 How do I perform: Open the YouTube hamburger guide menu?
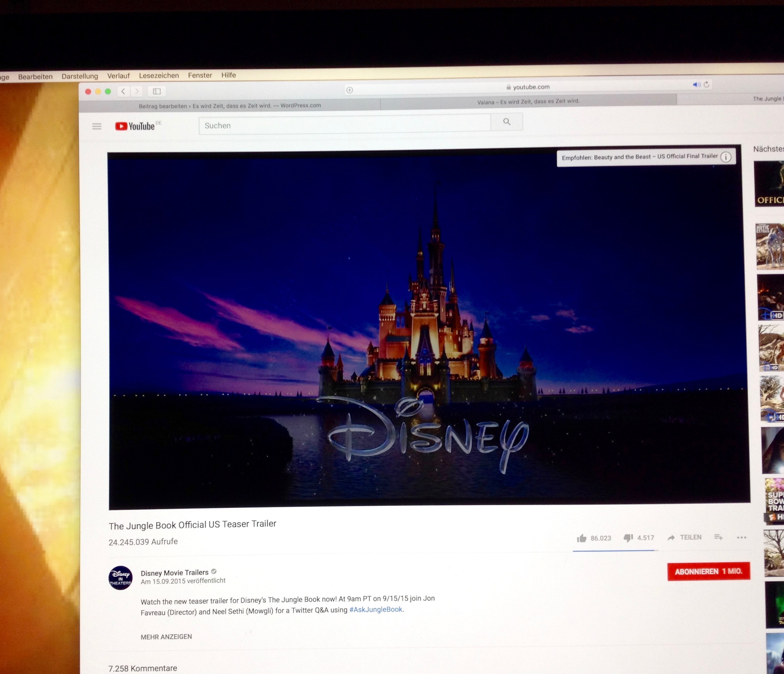(97, 126)
